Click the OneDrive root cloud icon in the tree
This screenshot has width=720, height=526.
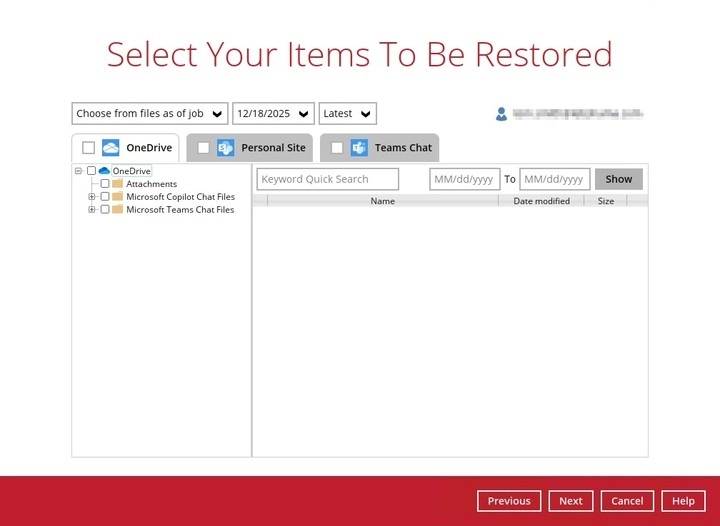tap(104, 171)
